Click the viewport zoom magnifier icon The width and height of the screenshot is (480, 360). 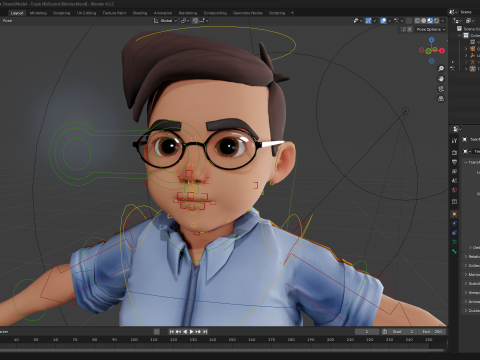coord(441,68)
